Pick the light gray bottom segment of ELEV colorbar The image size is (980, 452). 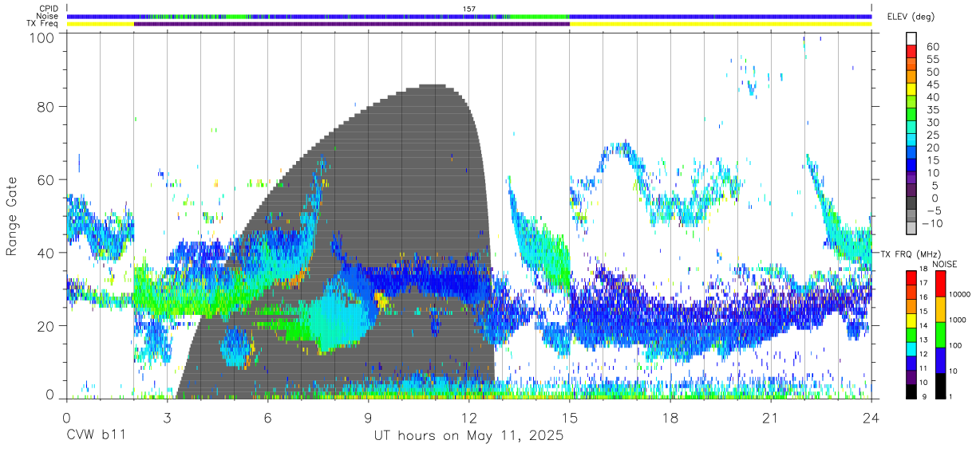tap(912, 228)
